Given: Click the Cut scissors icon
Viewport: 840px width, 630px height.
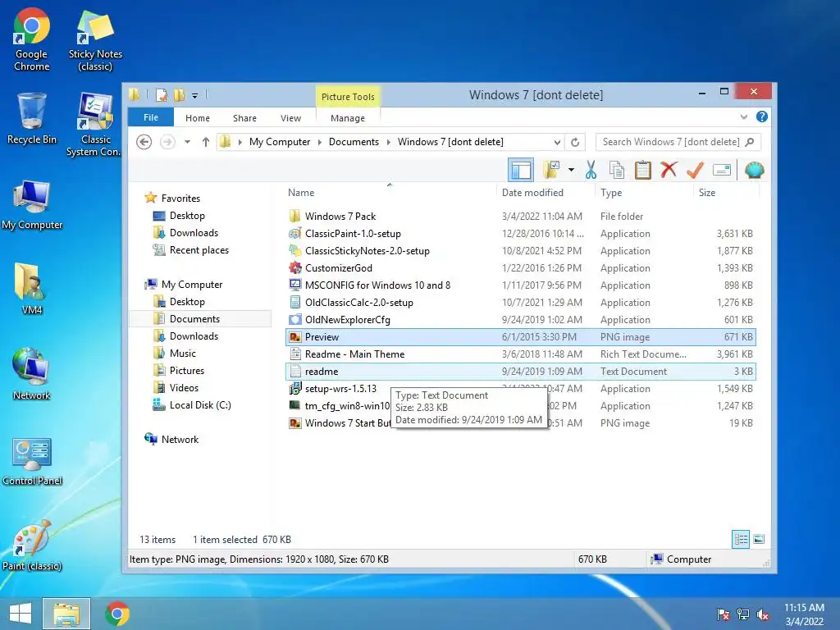Looking at the screenshot, I should (591, 171).
